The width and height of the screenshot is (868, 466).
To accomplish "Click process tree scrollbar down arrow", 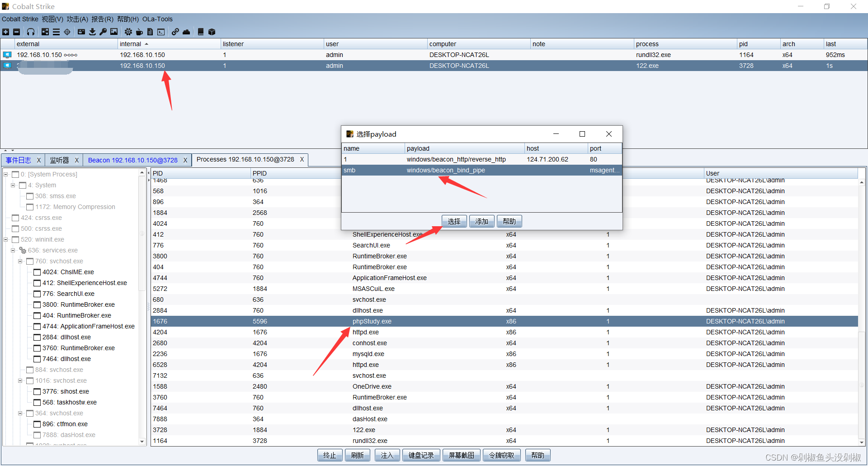I will click(142, 442).
